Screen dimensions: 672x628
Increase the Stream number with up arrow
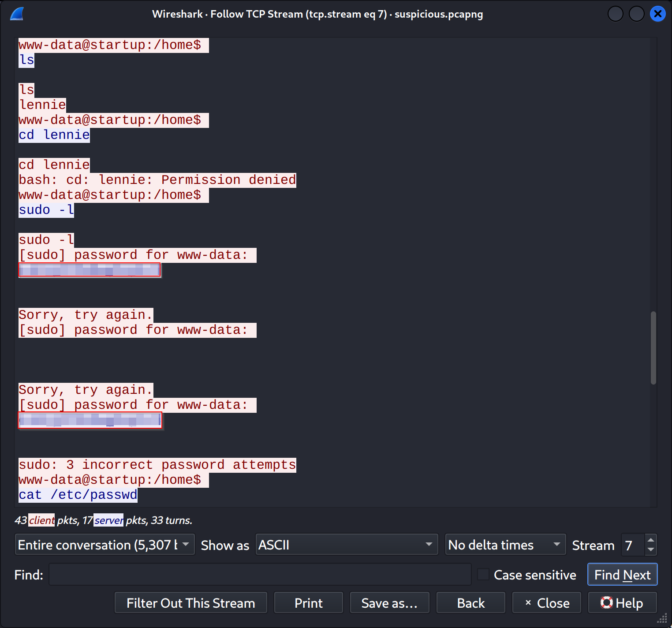650,540
